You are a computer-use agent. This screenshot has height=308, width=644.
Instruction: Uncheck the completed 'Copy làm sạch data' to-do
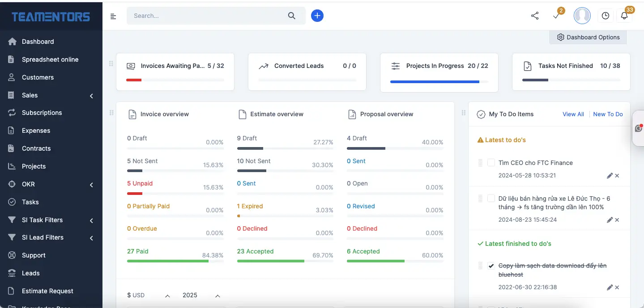click(491, 266)
